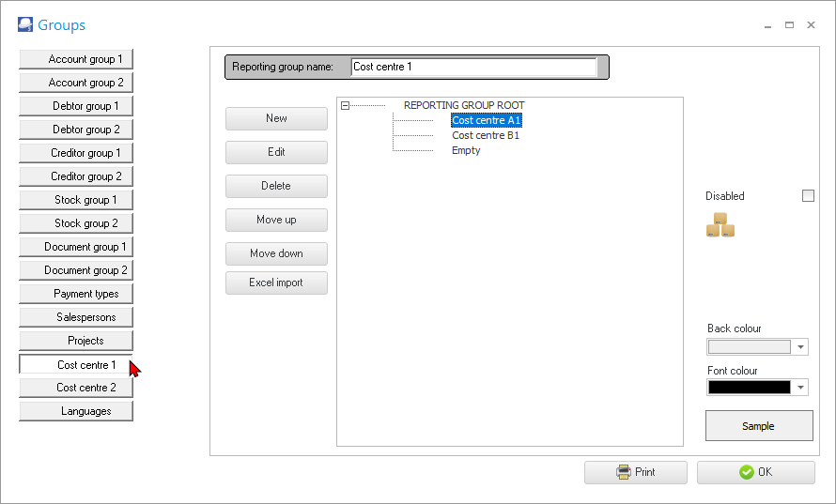Click the Print button with printer icon
Screen dimensions: 836x504
tap(636, 472)
